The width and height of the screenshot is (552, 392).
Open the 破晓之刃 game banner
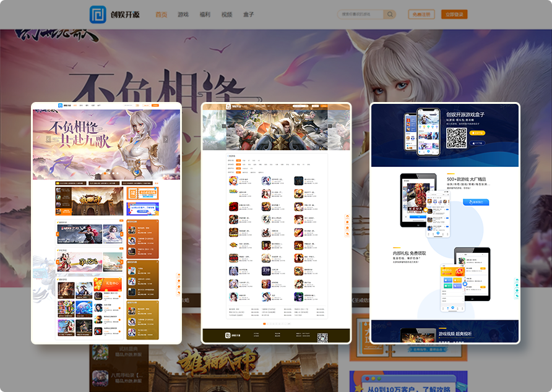click(x=80, y=234)
